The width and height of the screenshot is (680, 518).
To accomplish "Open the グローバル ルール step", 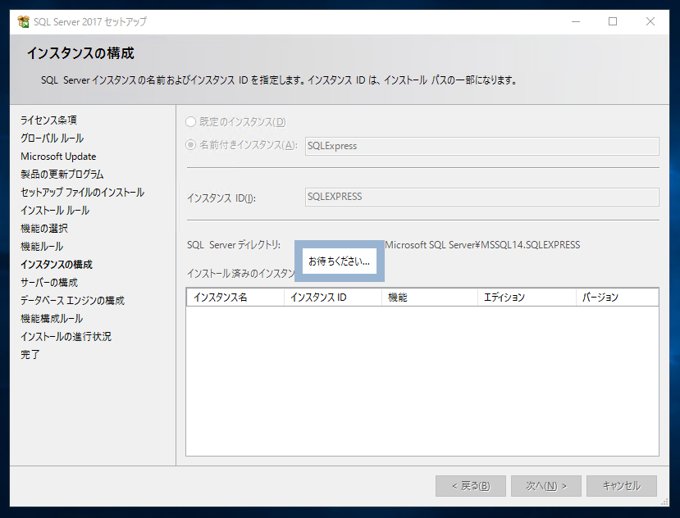I will coord(52,138).
